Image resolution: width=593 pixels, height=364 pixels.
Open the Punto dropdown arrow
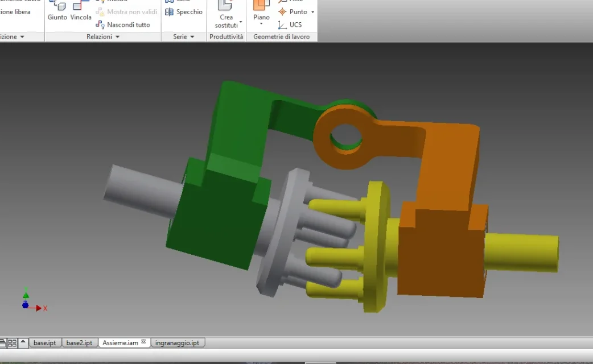click(x=313, y=12)
